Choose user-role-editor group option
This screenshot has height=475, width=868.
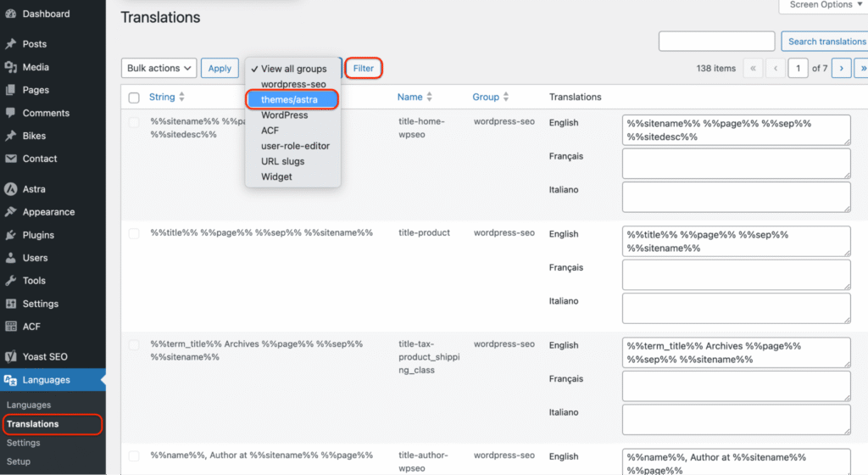click(x=292, y=146)
